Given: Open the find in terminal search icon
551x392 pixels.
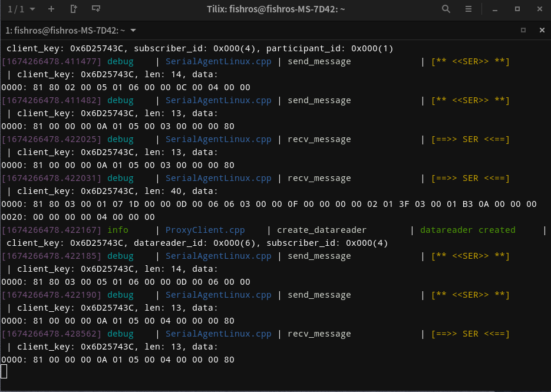Looking at the screenshot, I should tap(446, 9).
